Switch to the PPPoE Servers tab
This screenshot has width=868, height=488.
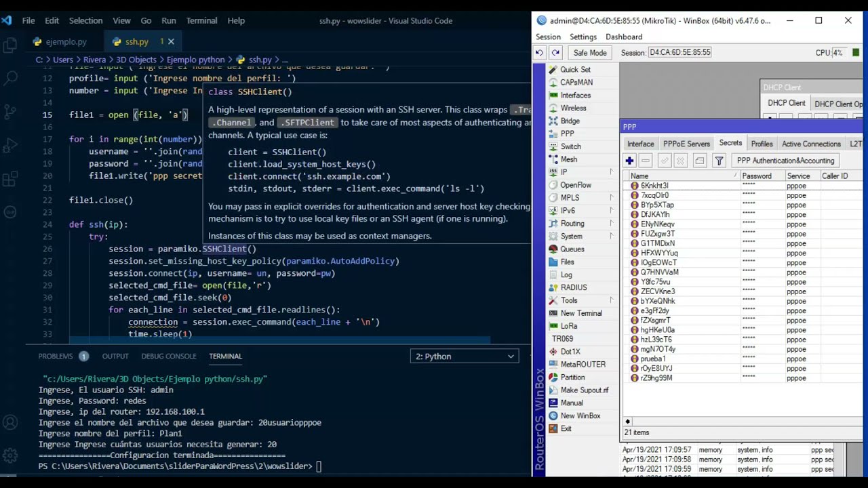pos(686,144)
